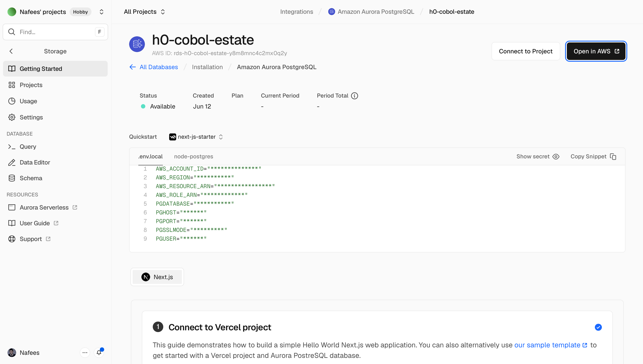Click the Open in AWS button
This screenshot has height=364, width=643.
coord(596,51)
